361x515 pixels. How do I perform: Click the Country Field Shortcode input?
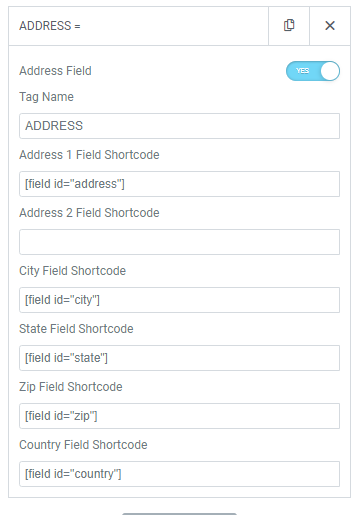pyautogui.click(x=179, y=474)
